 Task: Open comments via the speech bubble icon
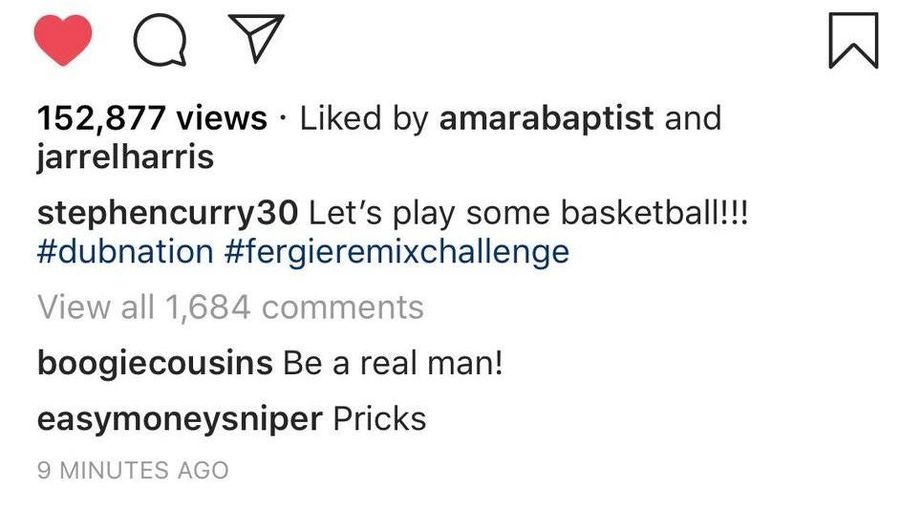tap(160, 40)
